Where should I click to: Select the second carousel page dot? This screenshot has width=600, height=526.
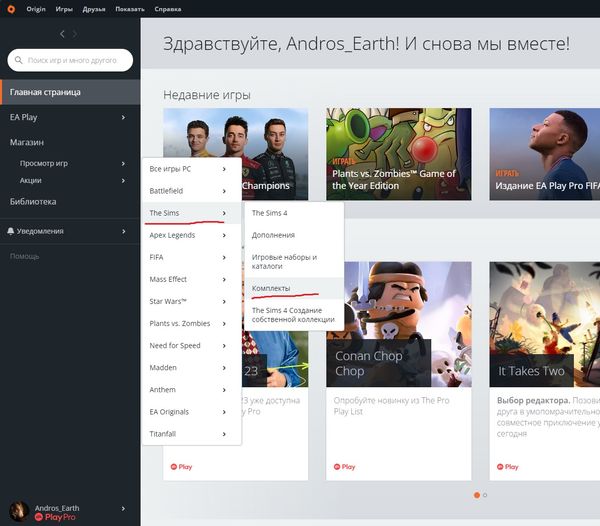pos(485,495)
